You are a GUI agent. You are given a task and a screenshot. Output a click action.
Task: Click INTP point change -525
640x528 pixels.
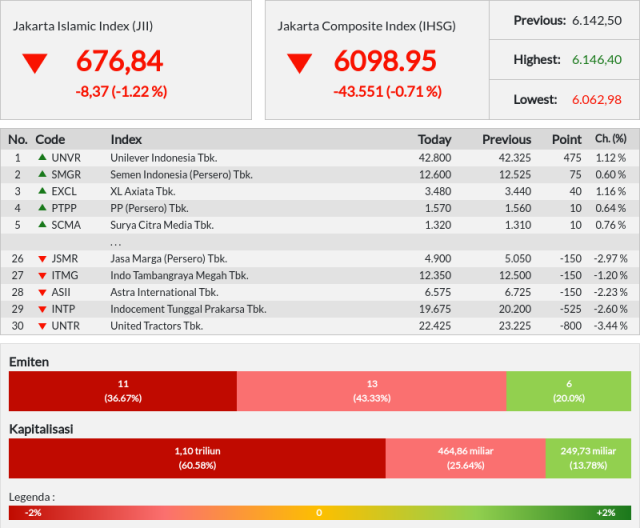(571, 309)
